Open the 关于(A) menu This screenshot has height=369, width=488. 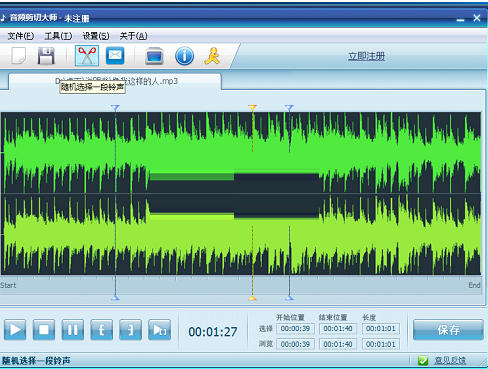click(133, 36)
